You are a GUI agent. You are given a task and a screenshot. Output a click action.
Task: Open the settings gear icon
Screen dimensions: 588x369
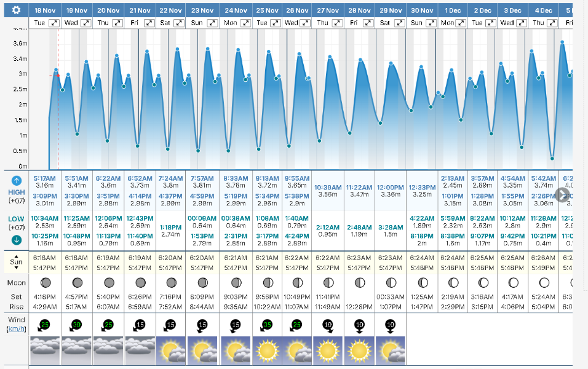[16, 10]
